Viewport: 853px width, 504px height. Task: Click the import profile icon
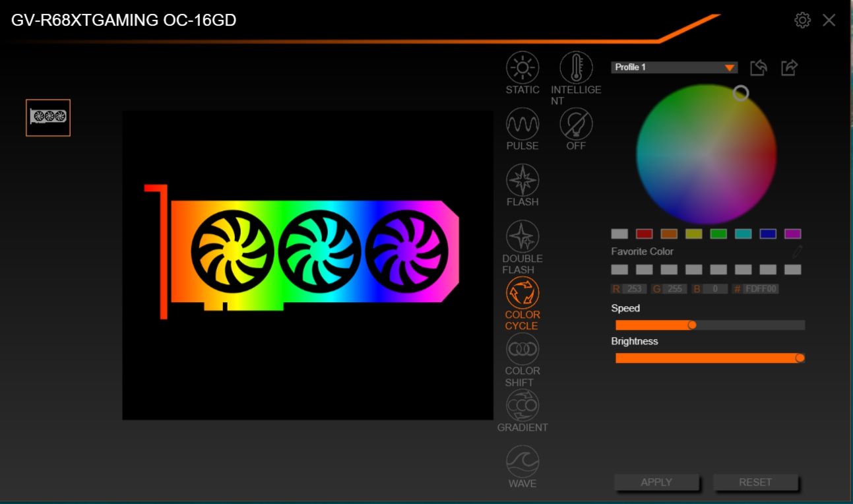(759, 67)
